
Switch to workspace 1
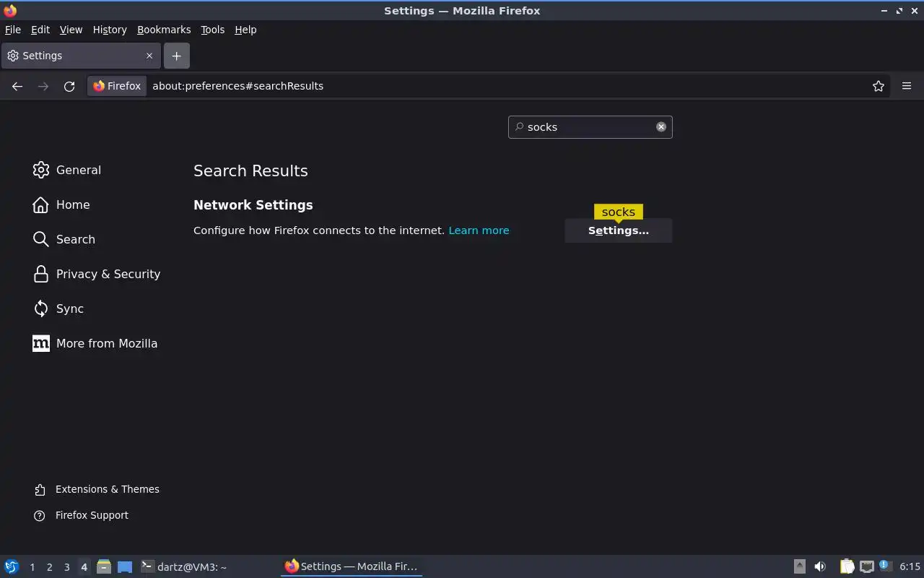click(x=32, y=567)
